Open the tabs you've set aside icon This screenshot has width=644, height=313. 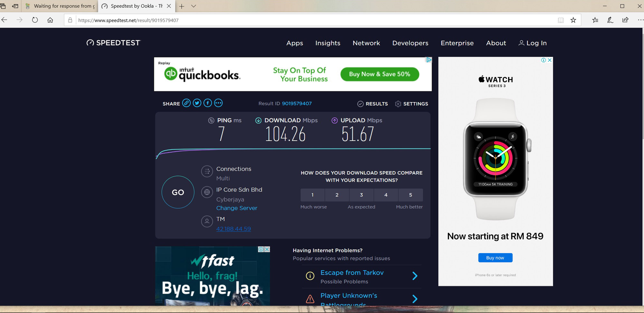click(x=3, y=6)
